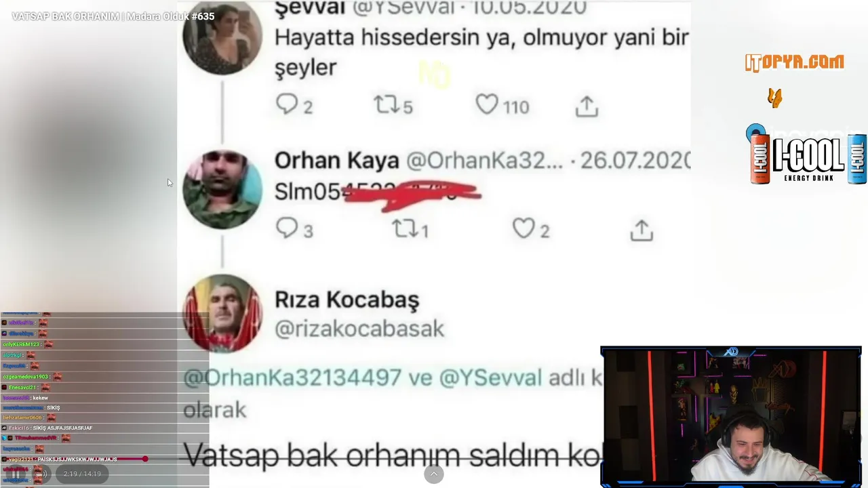Like Şevval's tweet with 110 hearts

coord(486,104)
